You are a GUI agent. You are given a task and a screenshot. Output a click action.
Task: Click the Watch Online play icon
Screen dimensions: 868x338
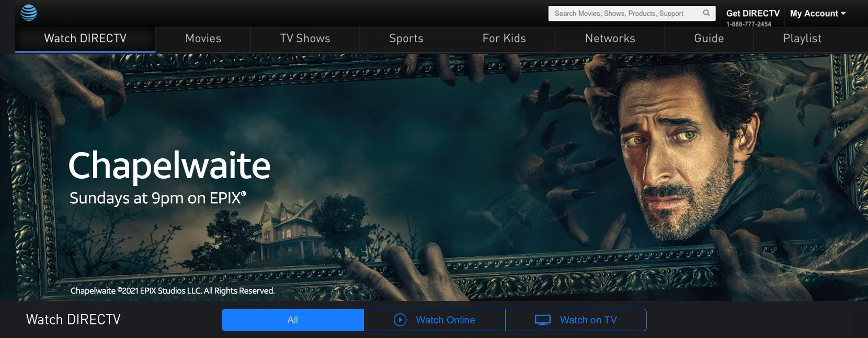[400, 320]
